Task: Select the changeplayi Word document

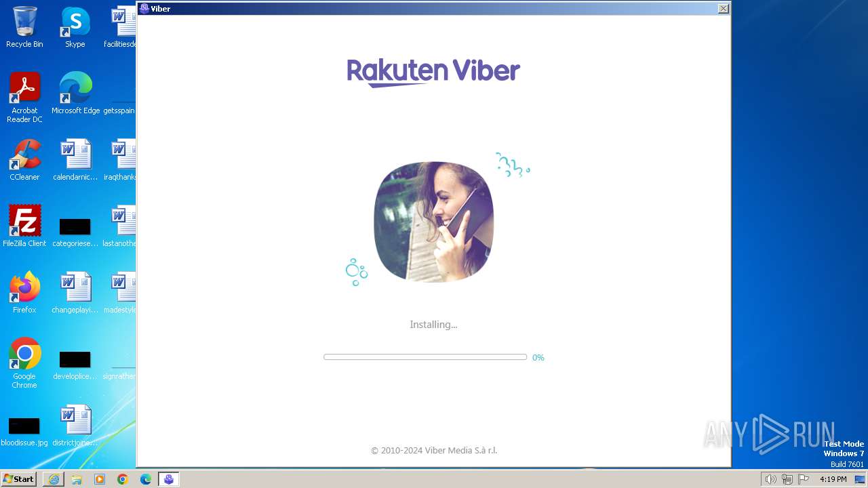Action: [x=75, y=292]
